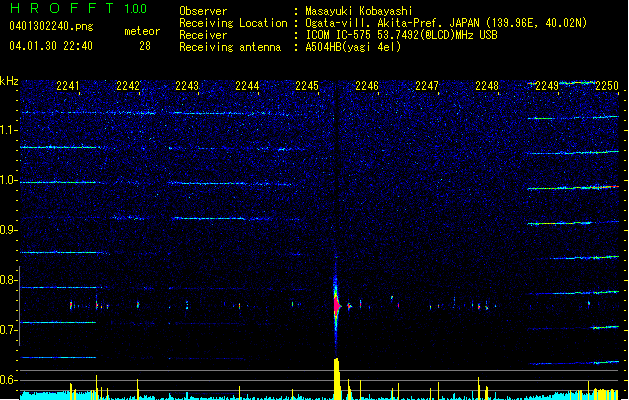
Task: Select antenna value A504HB(yagi 4el)
Action: point(353,47)
